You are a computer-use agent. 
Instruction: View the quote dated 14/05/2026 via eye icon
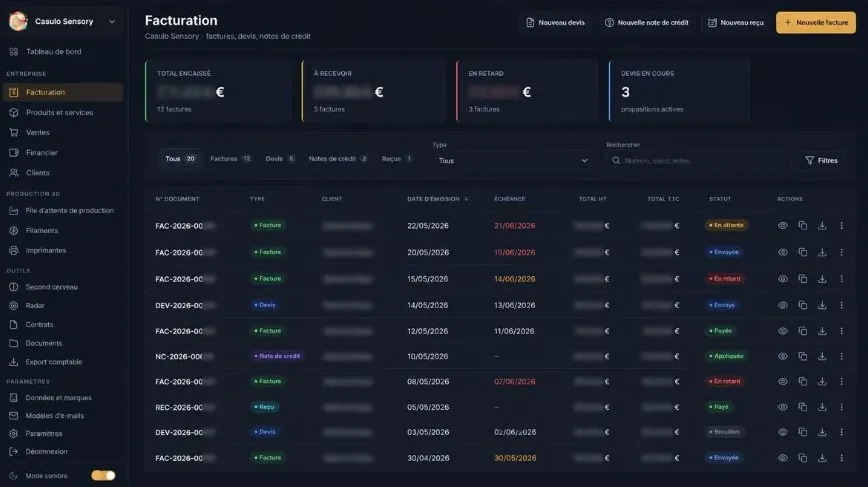783,305
